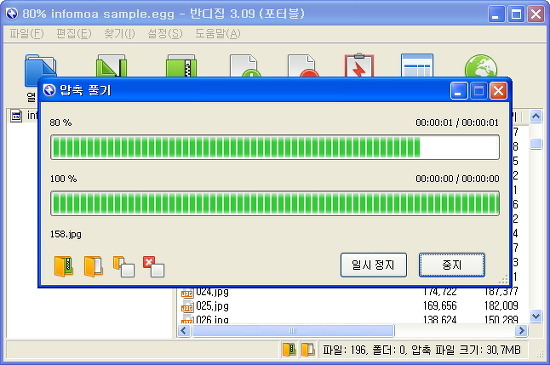550x365 pixels.
Task: Click the horizontal scrollbar left arrow
Action: pos(184,331)
